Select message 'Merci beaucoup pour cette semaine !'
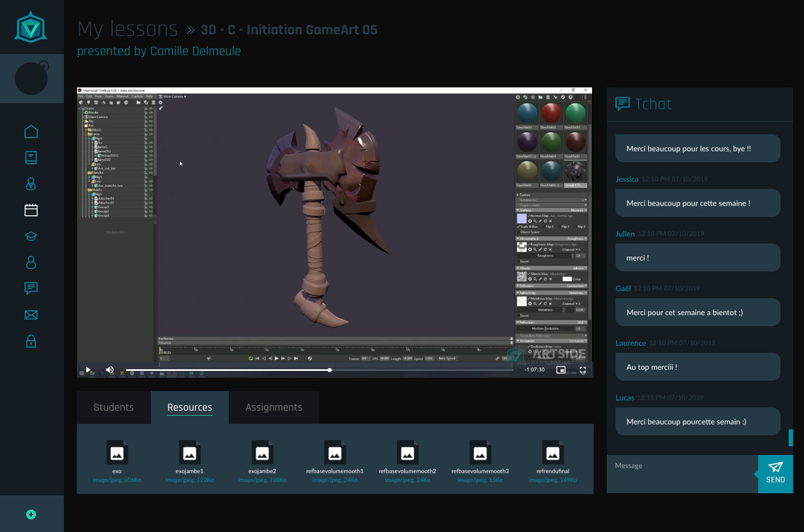This screenshot has width=804, height=532. 697,203
